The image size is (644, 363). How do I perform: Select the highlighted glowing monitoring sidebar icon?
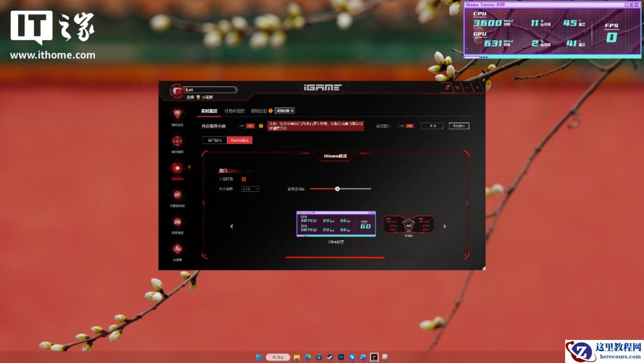coord(177,168)
